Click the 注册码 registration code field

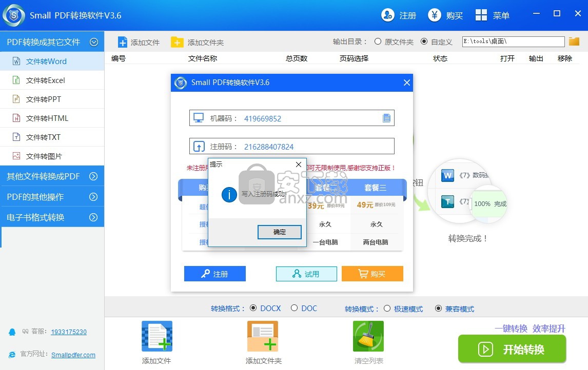click(292, 147)
